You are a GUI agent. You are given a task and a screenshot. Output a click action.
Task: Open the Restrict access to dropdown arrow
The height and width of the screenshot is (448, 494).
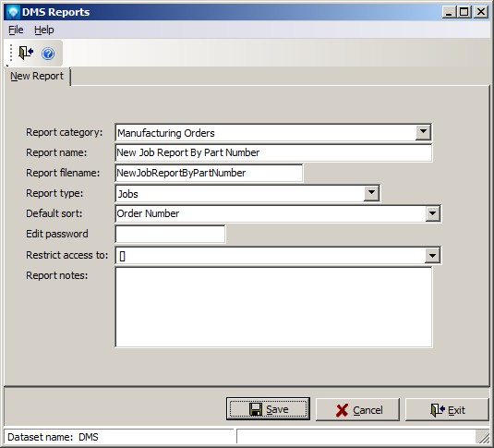coord(432,255)
